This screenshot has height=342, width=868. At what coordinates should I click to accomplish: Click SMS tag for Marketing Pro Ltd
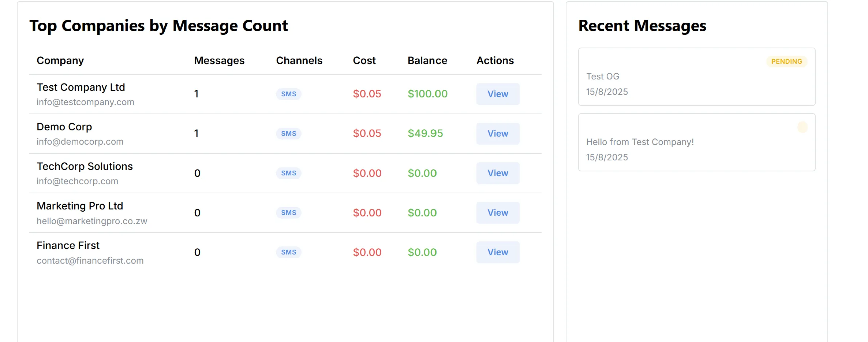pyautogui.click(x=288, y=213)
